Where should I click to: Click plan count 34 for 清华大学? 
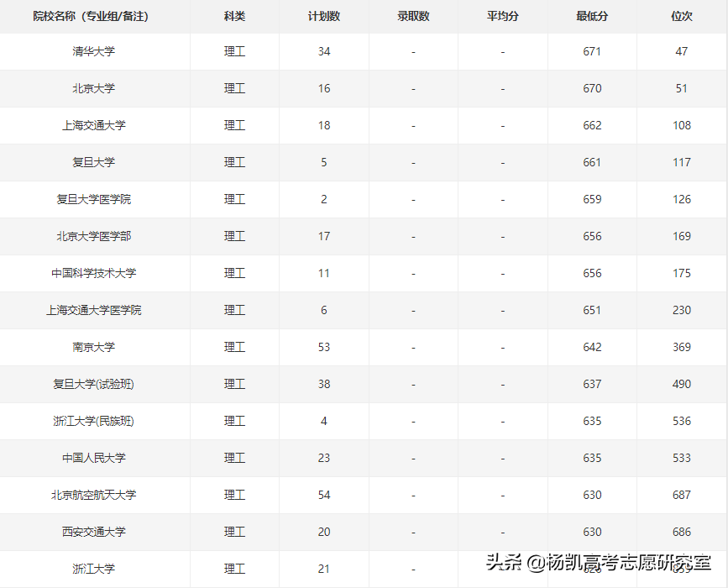(324, 51)
